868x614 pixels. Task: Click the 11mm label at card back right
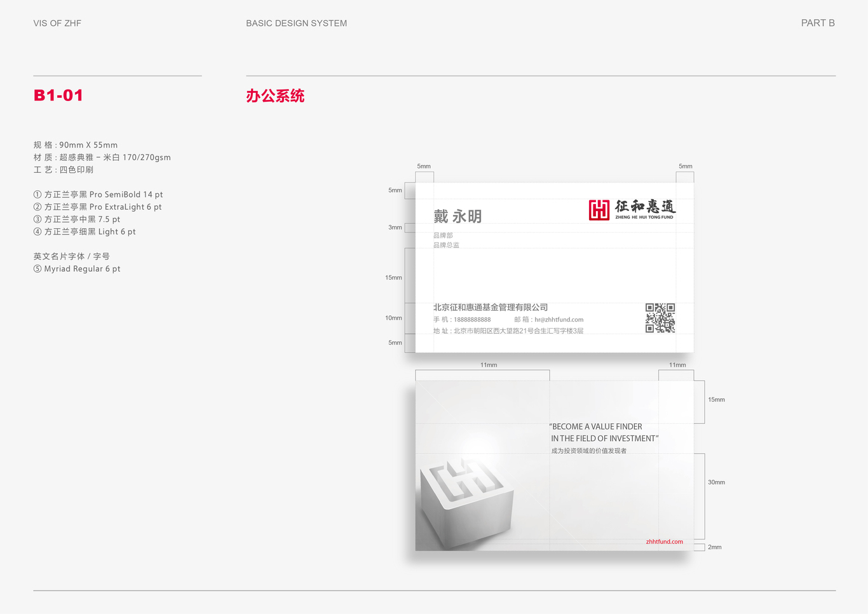pyautogui.click(x=677, y=365)
